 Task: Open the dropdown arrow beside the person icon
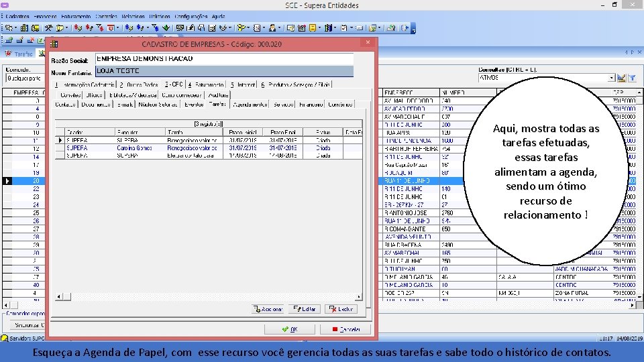pos(279,28)
